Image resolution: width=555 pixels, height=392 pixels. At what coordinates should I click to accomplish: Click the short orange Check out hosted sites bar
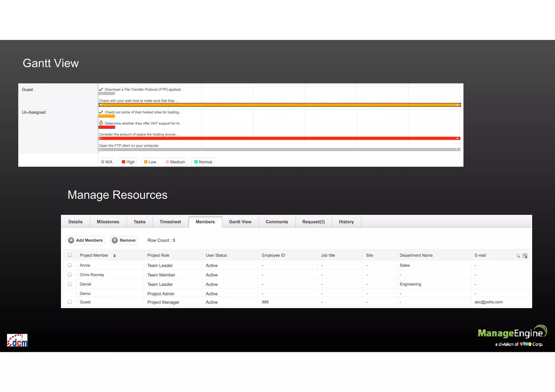click(x=107, y=116)
